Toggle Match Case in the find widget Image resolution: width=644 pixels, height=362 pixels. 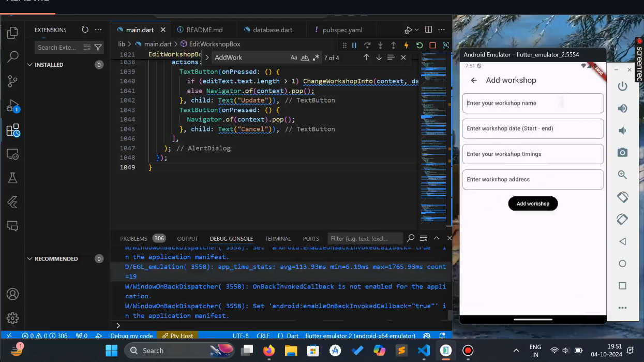294,57
